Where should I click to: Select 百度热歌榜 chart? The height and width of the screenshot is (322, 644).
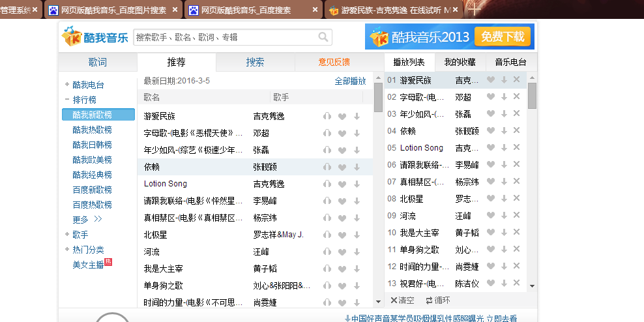[92, 205]
